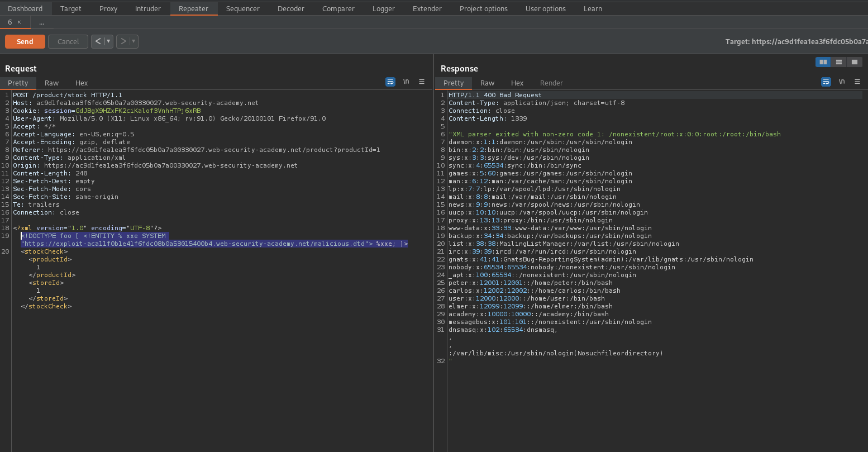Click the xml version declaration line
Viewport: 868px width, 452px height.
[x=88, y=228]
